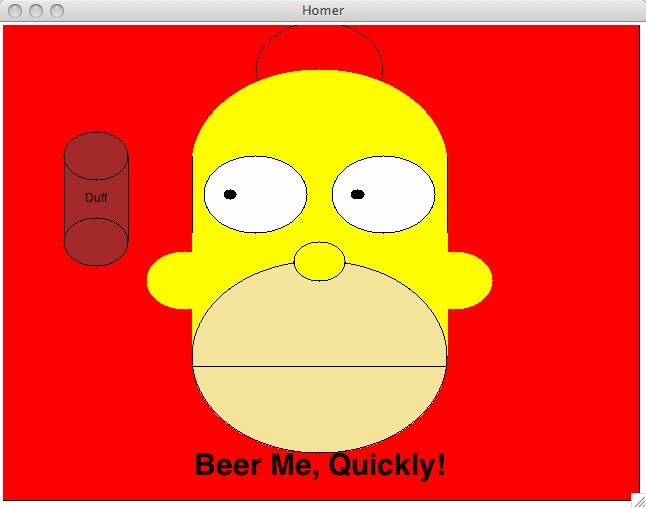Click the window resize grip in the corner
646x508 pixels.
(x=639, y=501)
